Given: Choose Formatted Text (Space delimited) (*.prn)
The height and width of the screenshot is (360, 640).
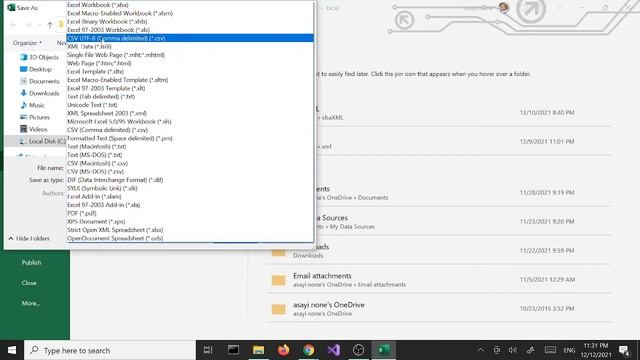Looking at the screenshot, I should click(190, 138).
